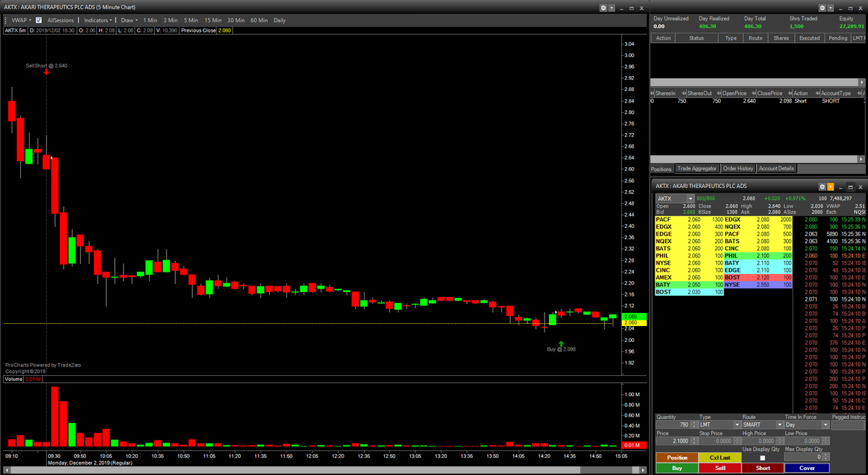Image resolution: width=868 pixels, height=475 pixels.
Task: Select the AMEX 2.060 bid row
Action: (x=689, y=277)
